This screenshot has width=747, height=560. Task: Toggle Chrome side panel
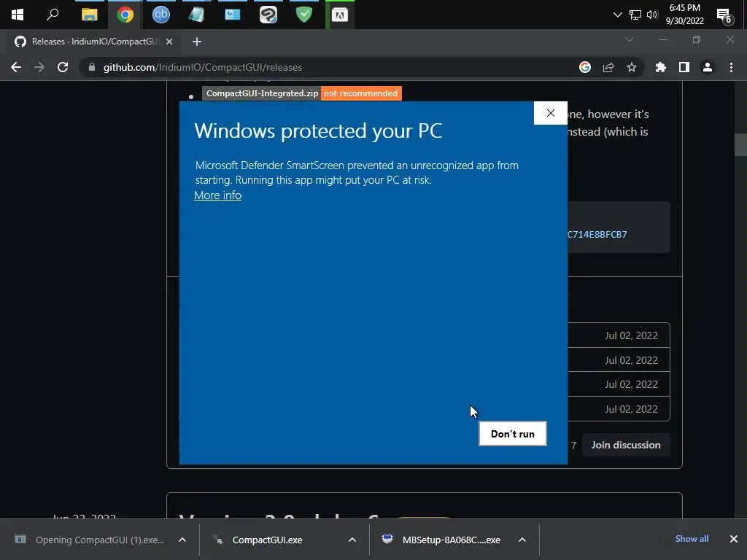[x=684, y=67]
